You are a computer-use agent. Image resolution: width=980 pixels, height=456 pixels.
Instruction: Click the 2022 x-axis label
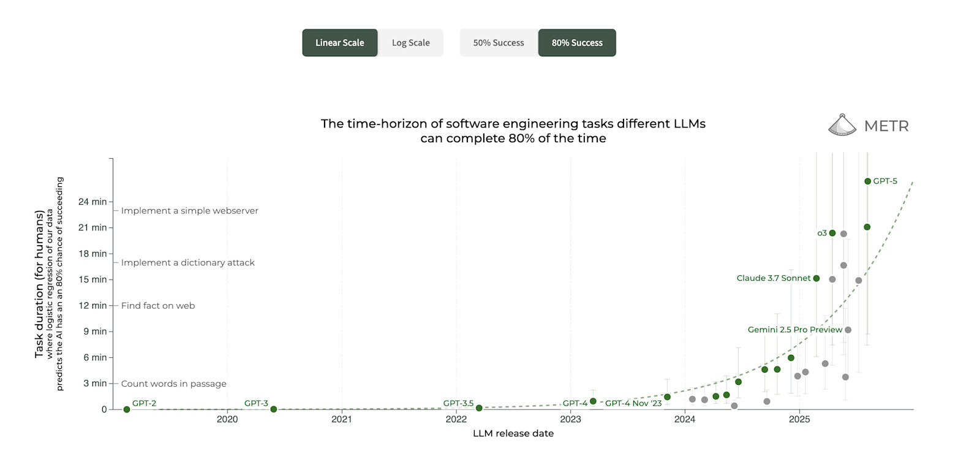point(456,419)
